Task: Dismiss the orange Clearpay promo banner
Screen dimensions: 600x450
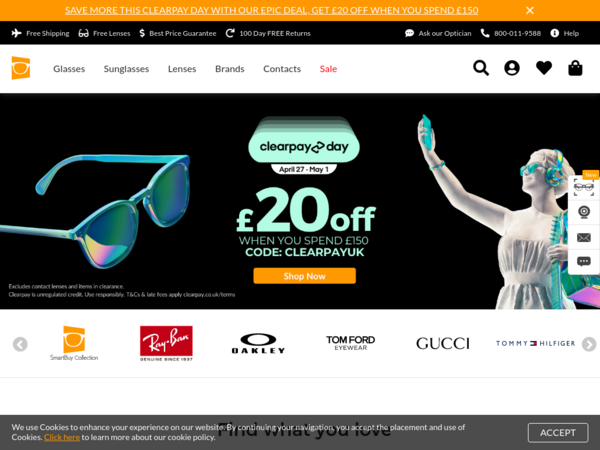Action: (x=530, y=10)
